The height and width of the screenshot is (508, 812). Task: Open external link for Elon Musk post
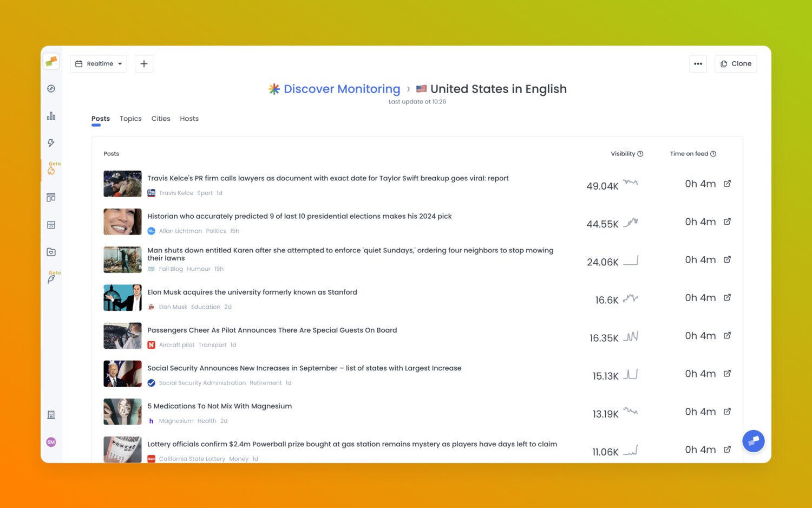click(728, 297)
